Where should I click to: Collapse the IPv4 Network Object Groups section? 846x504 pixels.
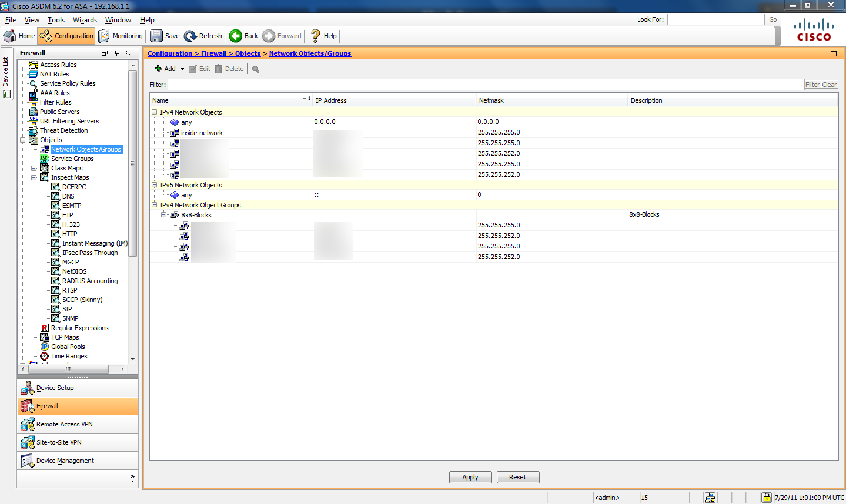coord(155,205)
